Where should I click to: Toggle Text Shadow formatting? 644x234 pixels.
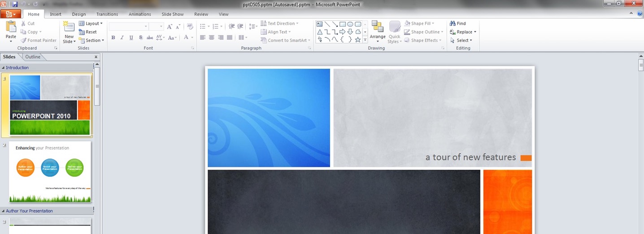coord(140,38)
